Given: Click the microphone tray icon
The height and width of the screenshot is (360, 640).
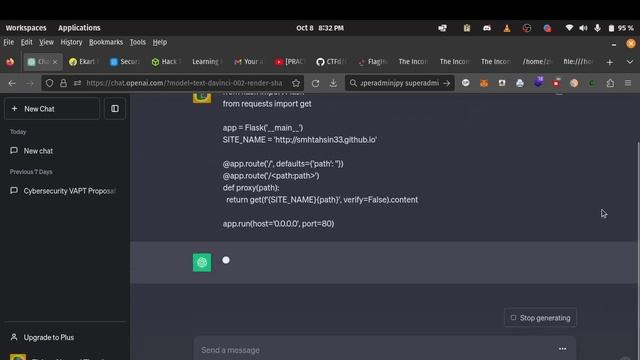Looking at the screenshot, I should tap(597, 28).
